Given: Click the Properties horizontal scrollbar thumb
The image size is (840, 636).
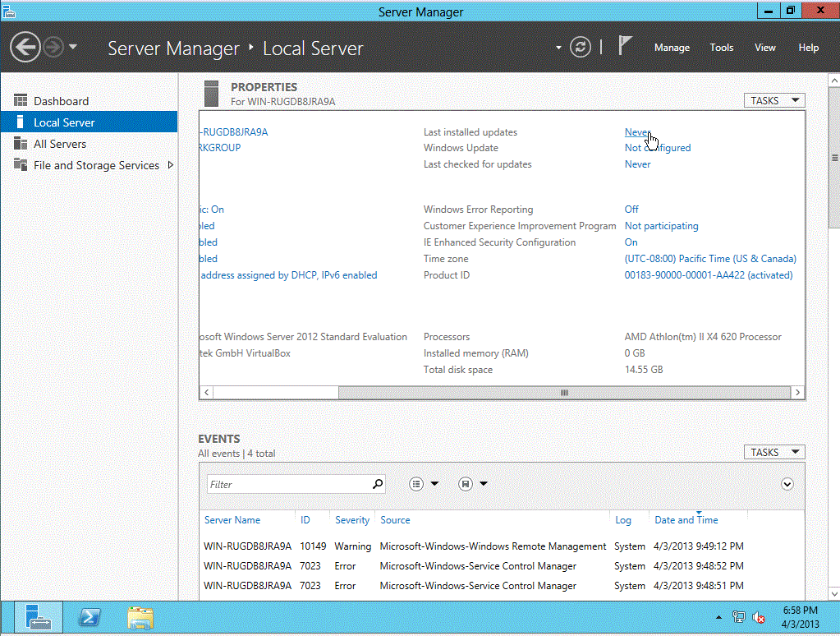Looking at the screenshot, I should (564, 393).
